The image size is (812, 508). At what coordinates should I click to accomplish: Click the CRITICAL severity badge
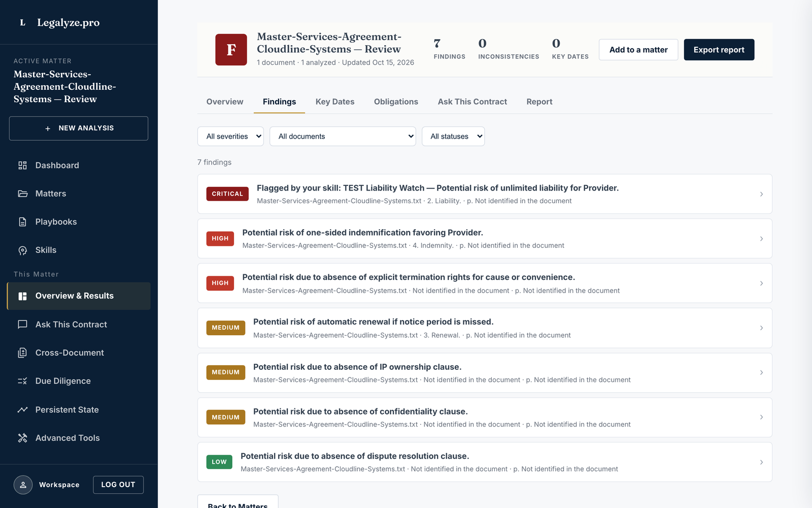(x=227, y=194)
